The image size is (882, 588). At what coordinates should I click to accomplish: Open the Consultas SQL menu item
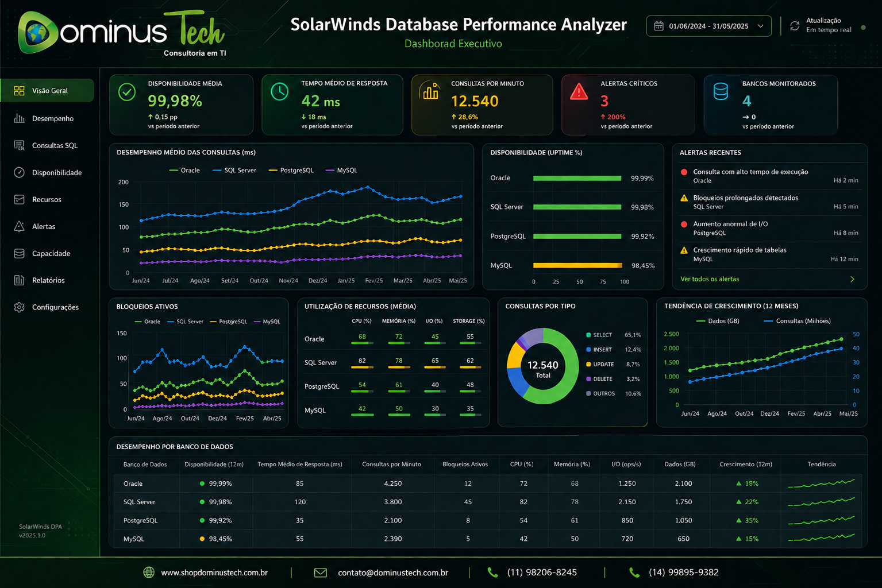(x=47, y=145)
